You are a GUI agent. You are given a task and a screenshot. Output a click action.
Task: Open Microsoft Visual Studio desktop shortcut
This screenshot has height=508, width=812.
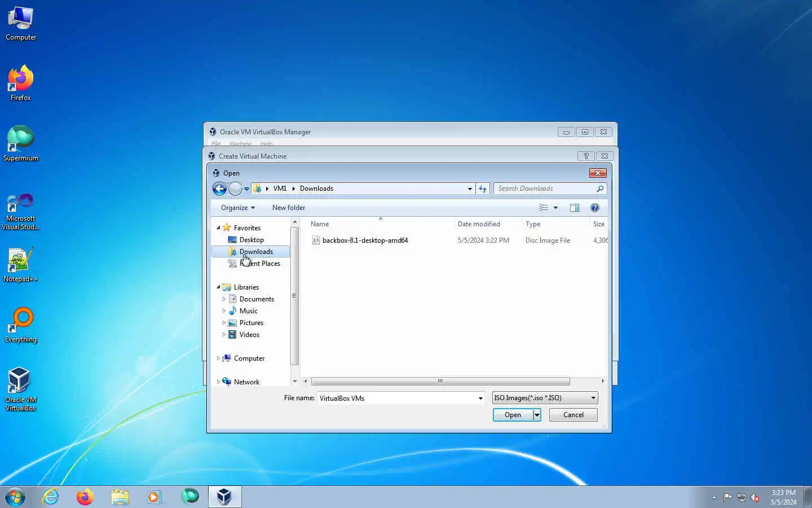(x=21, y=212)
